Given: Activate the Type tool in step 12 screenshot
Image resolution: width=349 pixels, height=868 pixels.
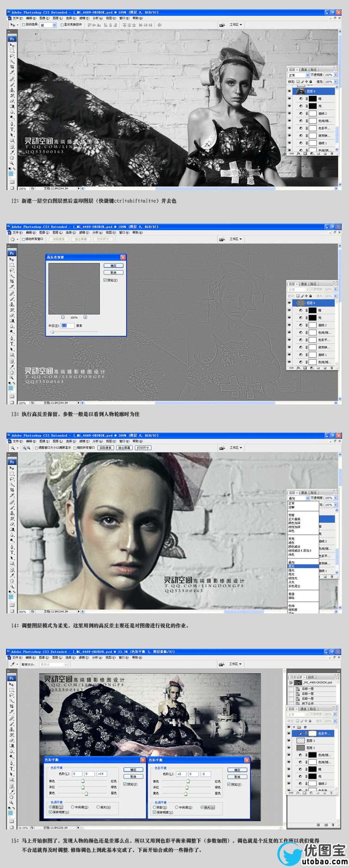Looking at the screenshot, I should [12, 129].
